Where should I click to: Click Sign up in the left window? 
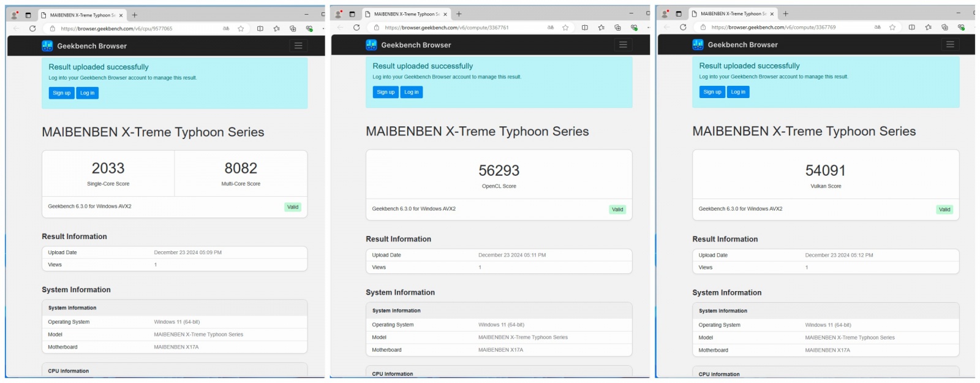(61, 93)
